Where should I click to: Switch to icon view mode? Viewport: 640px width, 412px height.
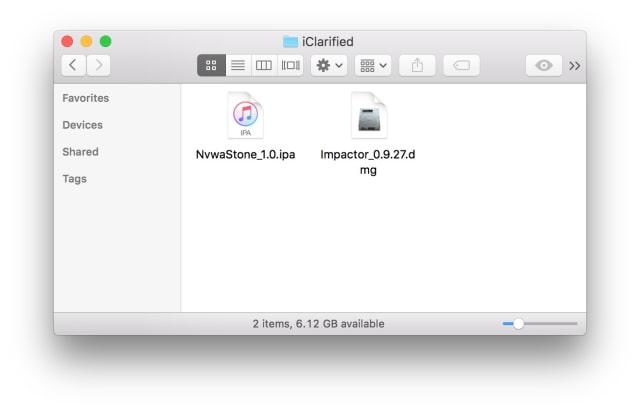[211, 65]
